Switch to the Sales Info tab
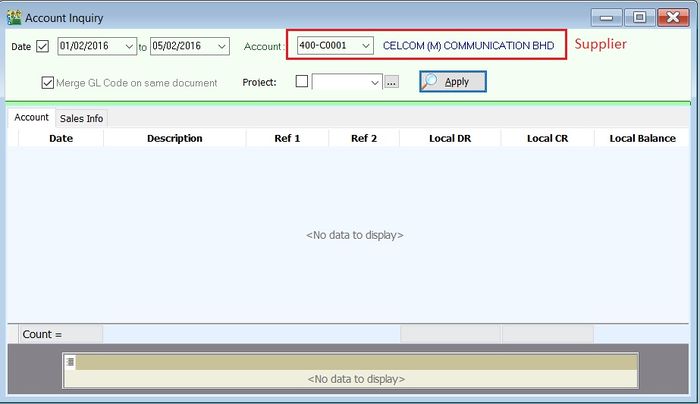This screenshot has height=404, width=700. point(81,118)
